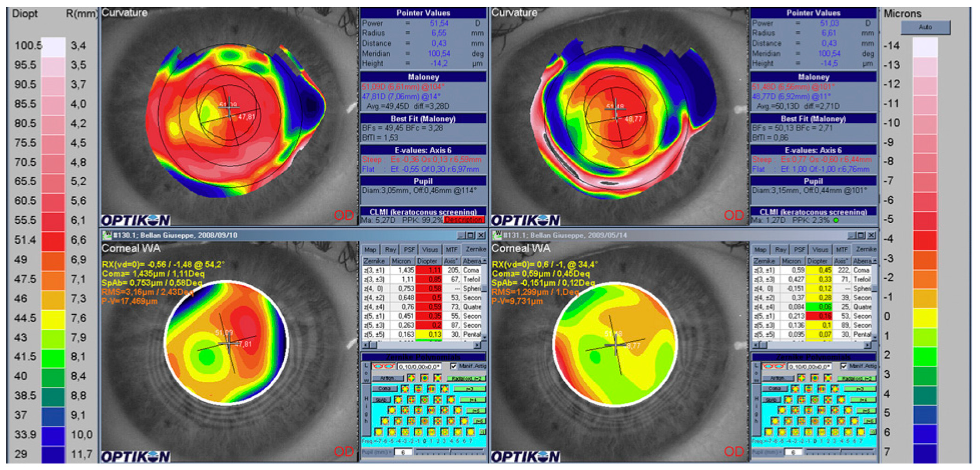Switch to the PSF tab in left window
Screen dimensions: 980x470
[x=409, y=250]
